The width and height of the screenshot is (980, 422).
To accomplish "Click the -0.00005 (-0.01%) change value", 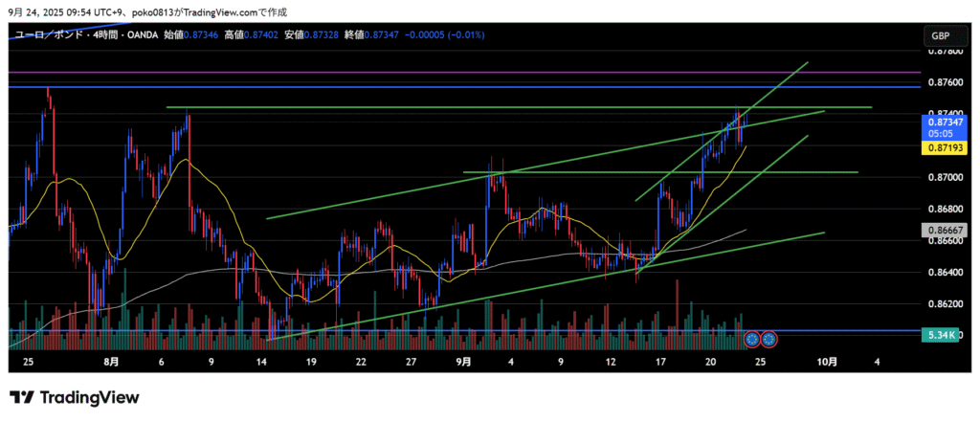I will pyautogui.click(x=445, y=34).
